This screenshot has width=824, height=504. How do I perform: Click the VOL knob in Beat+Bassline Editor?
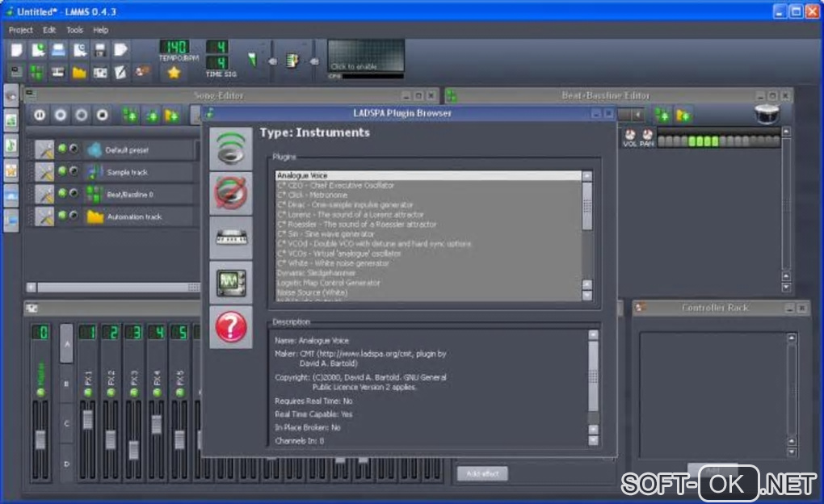pyautogui.click(x=629, y=135)
